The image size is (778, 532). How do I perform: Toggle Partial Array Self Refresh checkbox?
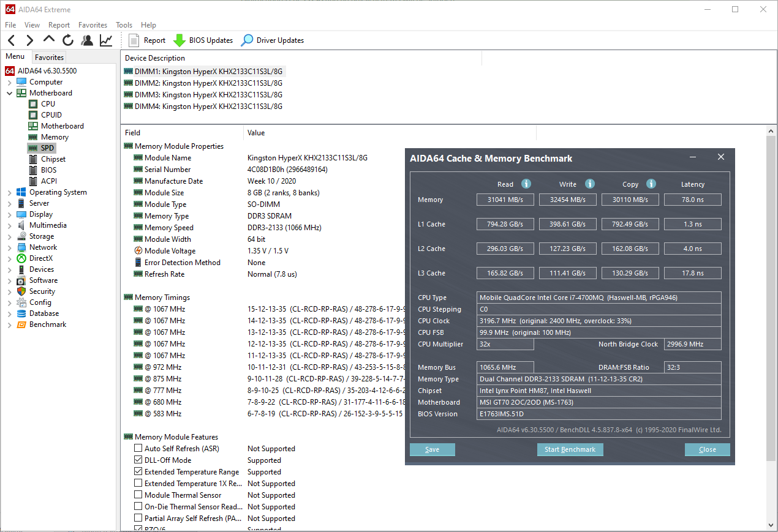(138, 519)
